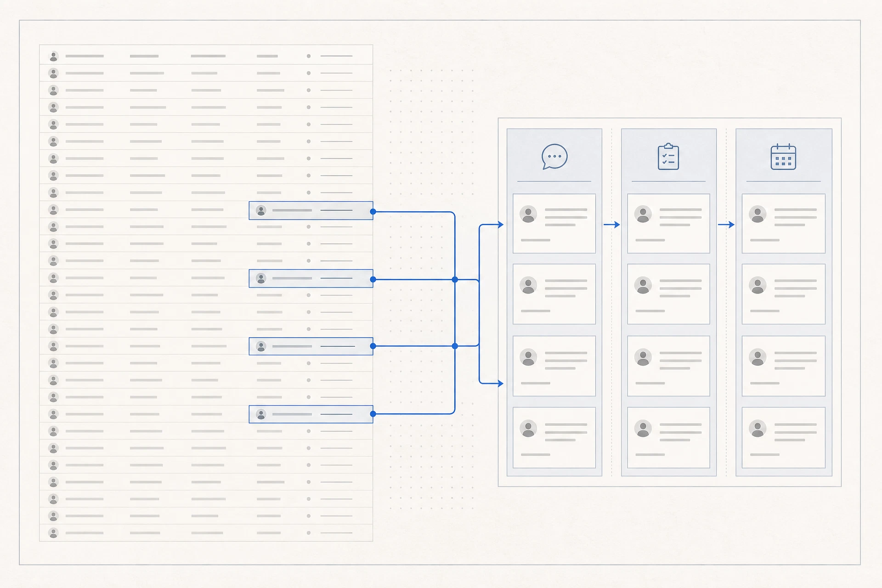Select the bottom card under the clipboard icon
The image size is (882, 588).
coord(668,437)
